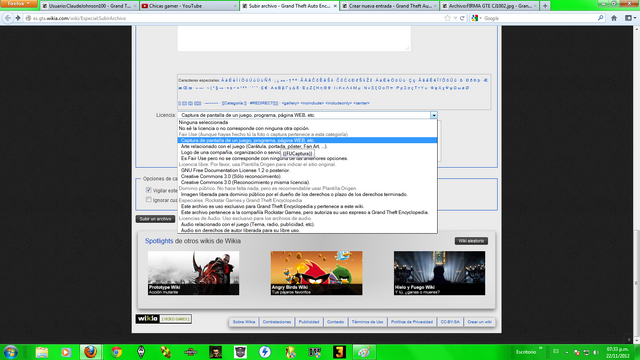Select 'No sé la licencia' option

(307, 128)
